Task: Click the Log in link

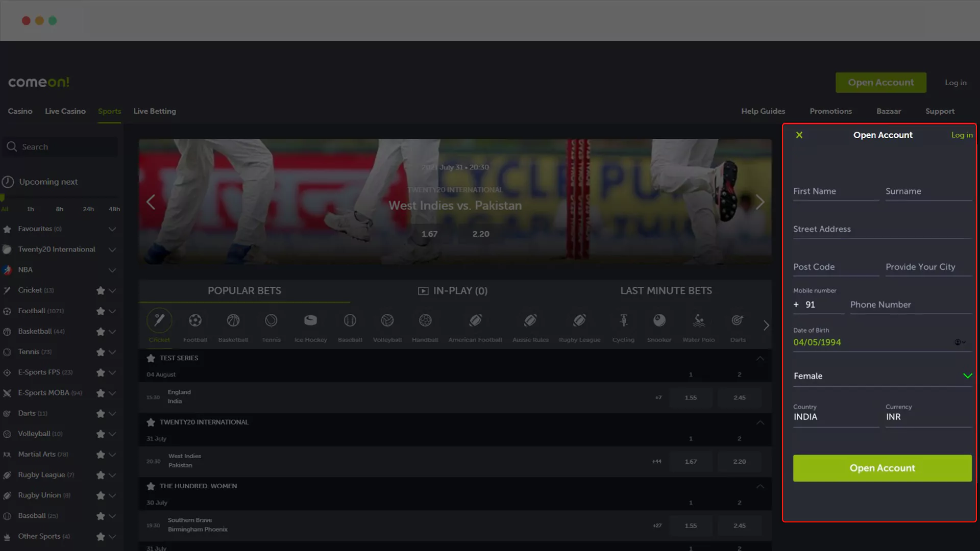Action: point(962,135)
